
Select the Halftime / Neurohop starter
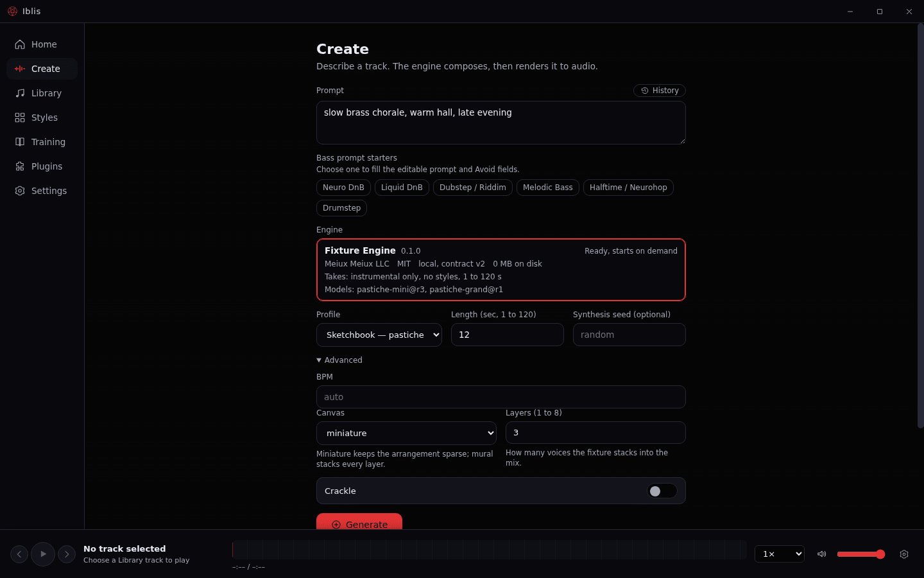coord(628,188)
